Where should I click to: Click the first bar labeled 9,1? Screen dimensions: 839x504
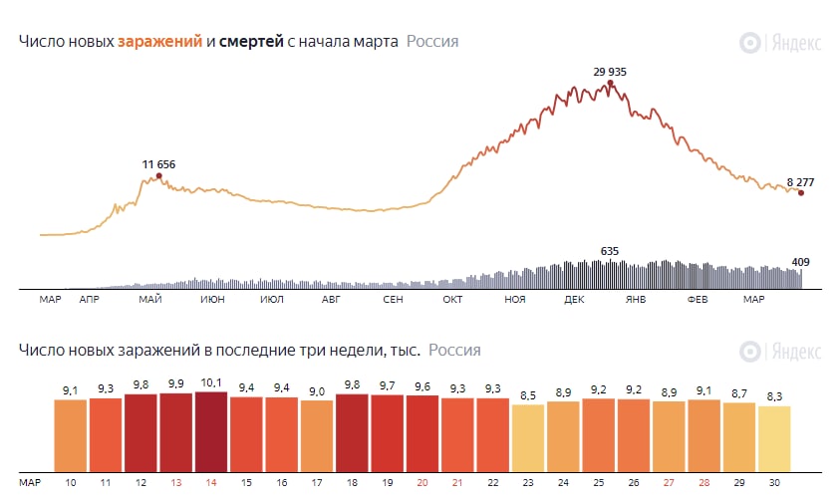tap(71, 436)
